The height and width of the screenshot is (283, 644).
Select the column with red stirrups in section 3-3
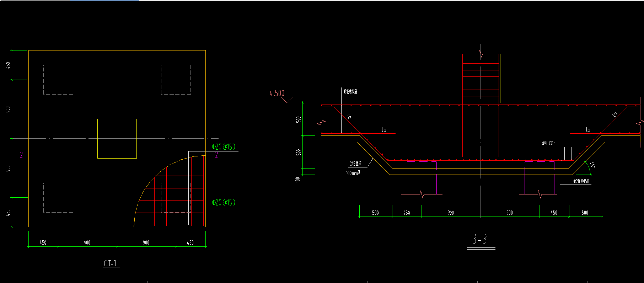[481, 78]
